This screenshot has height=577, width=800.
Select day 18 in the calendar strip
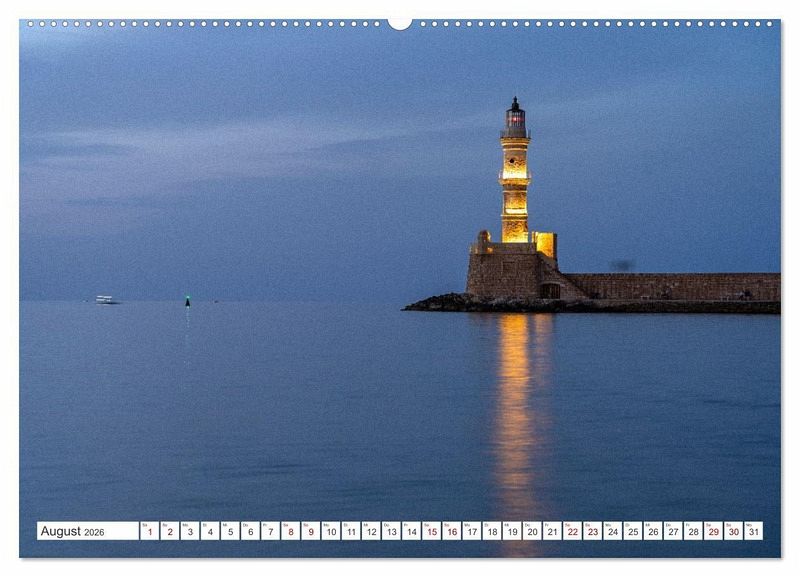click(x=492, y=531)
